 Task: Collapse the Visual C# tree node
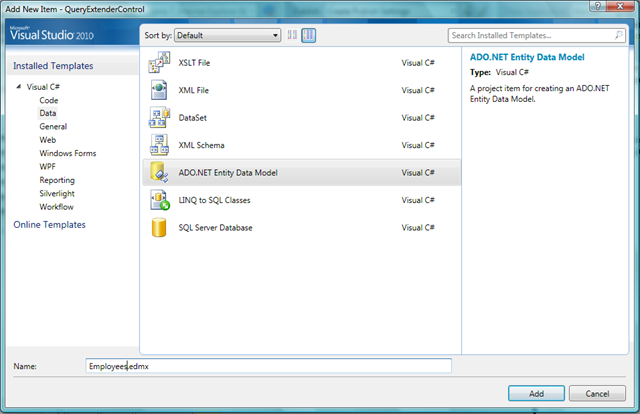[18, 87]
